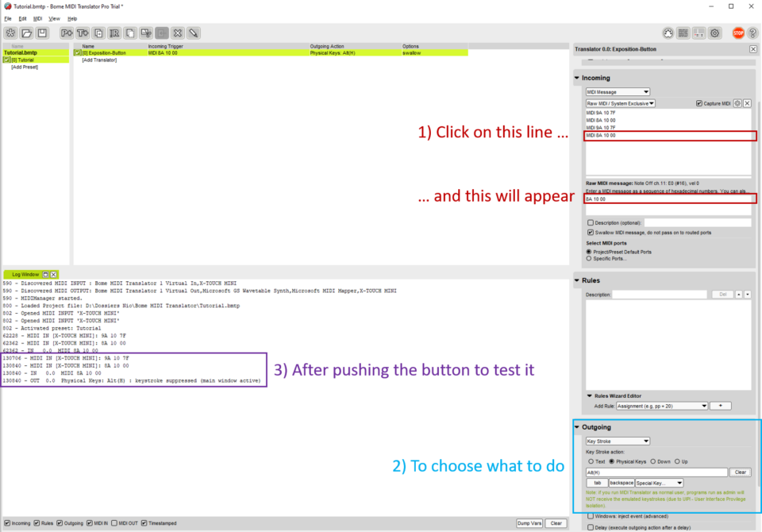Open settings with the gear toolbar icon

click(x=714, y=33)
